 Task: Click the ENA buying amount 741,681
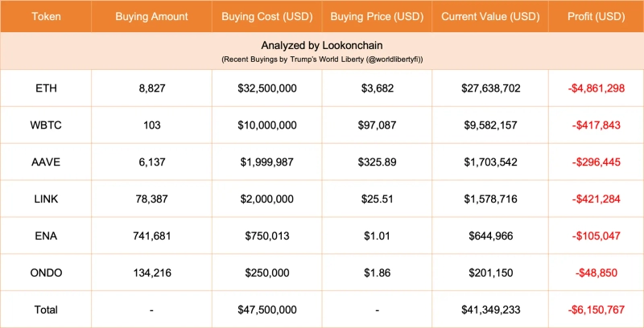tap(151, 236)
